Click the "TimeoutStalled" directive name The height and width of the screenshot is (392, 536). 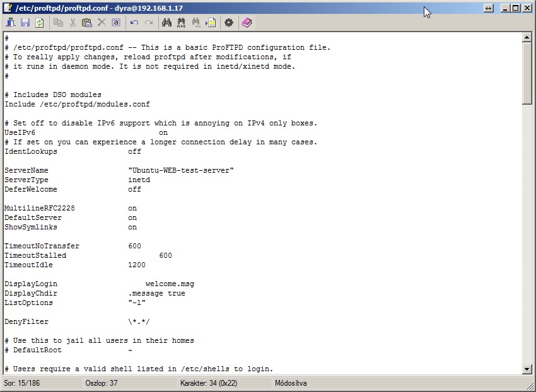(35, 255)
